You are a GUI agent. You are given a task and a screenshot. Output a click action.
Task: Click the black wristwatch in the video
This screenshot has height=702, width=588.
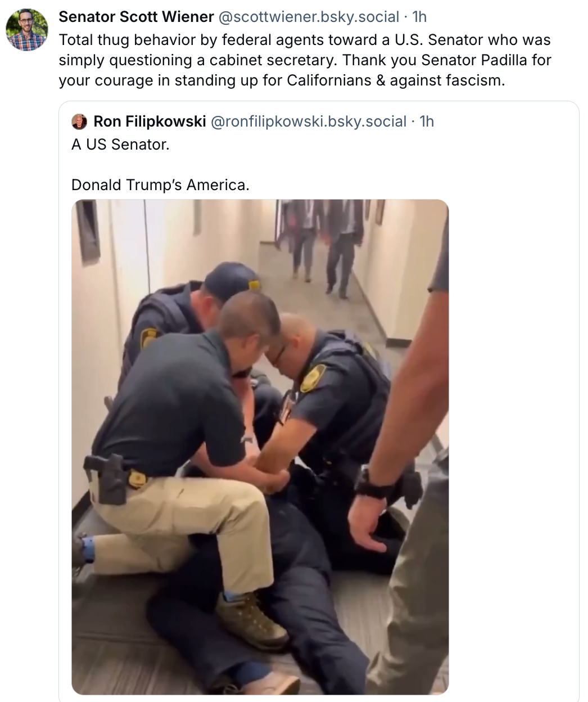coord(373,484)
